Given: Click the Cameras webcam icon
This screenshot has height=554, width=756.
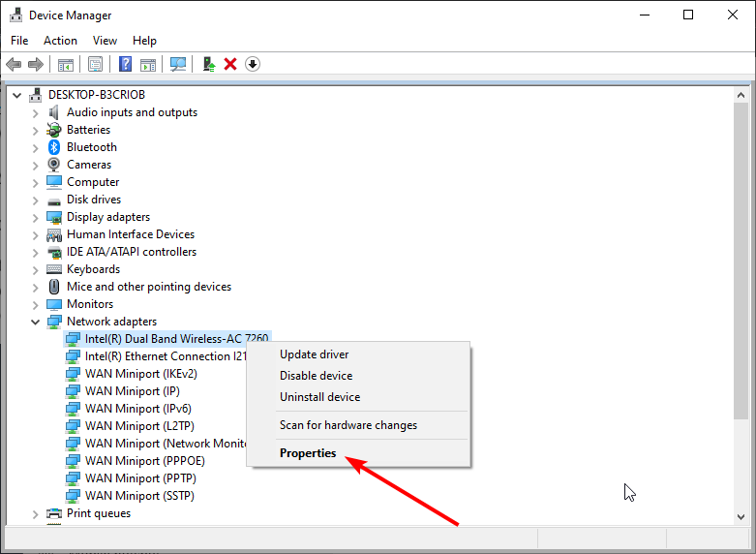Looking at the screenshot, I should coord(54,165).
